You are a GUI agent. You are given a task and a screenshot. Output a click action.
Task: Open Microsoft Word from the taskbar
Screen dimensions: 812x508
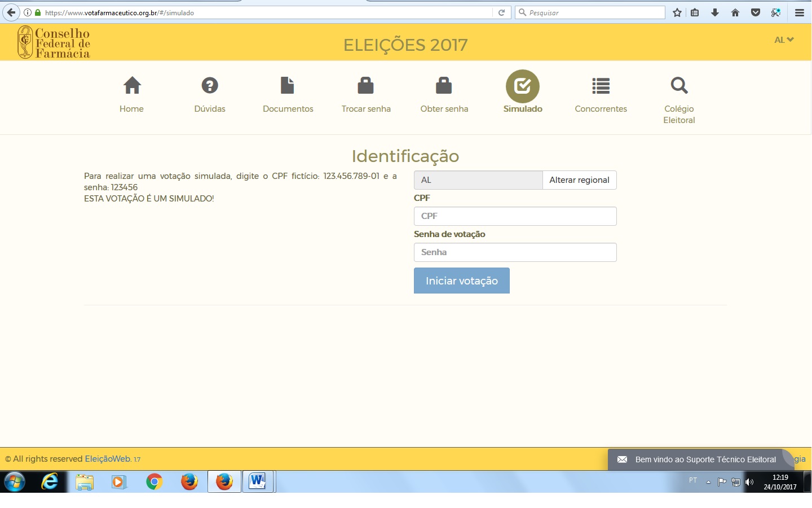258,481
